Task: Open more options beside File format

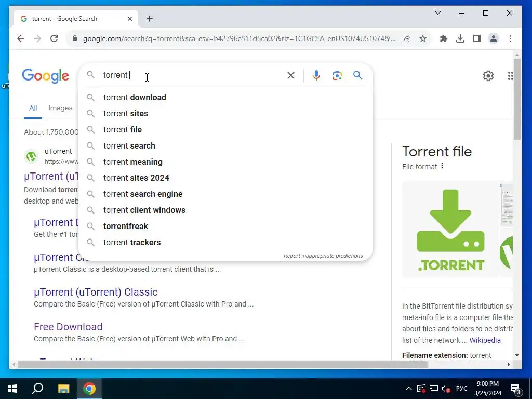Action: click(442, 166)
